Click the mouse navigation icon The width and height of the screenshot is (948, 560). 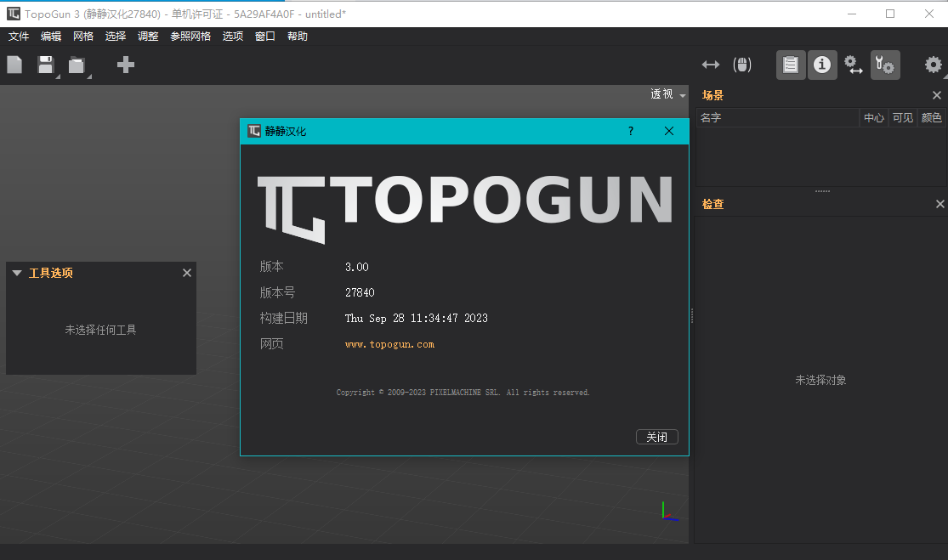742,65
